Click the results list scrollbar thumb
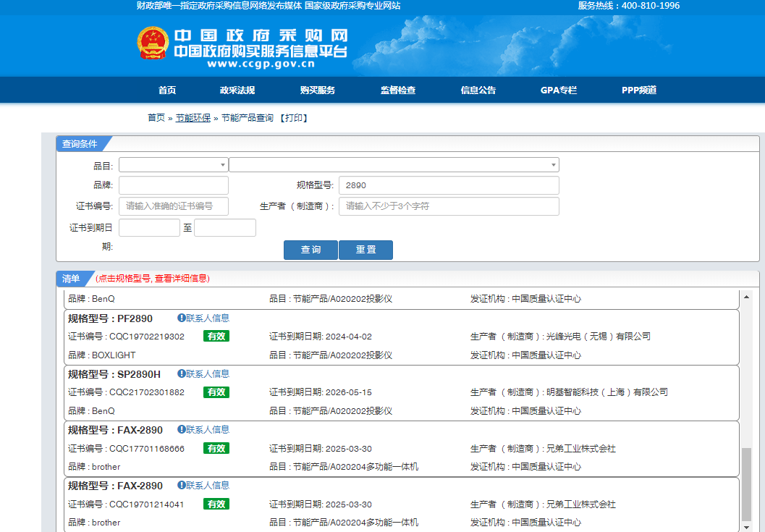 (x=746, y=485)
